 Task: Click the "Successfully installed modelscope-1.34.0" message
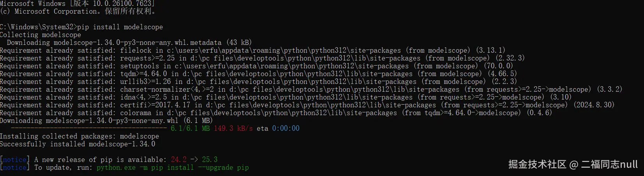[x=78, y=144]
